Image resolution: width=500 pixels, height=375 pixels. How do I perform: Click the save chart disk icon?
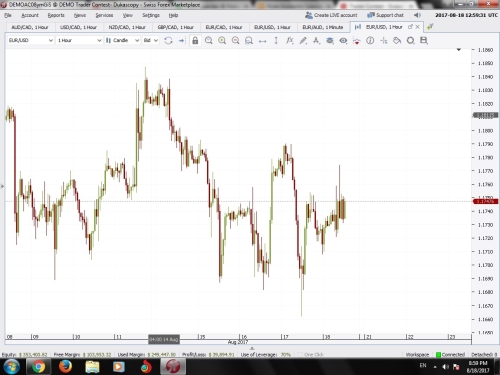[x=424, y=41]
